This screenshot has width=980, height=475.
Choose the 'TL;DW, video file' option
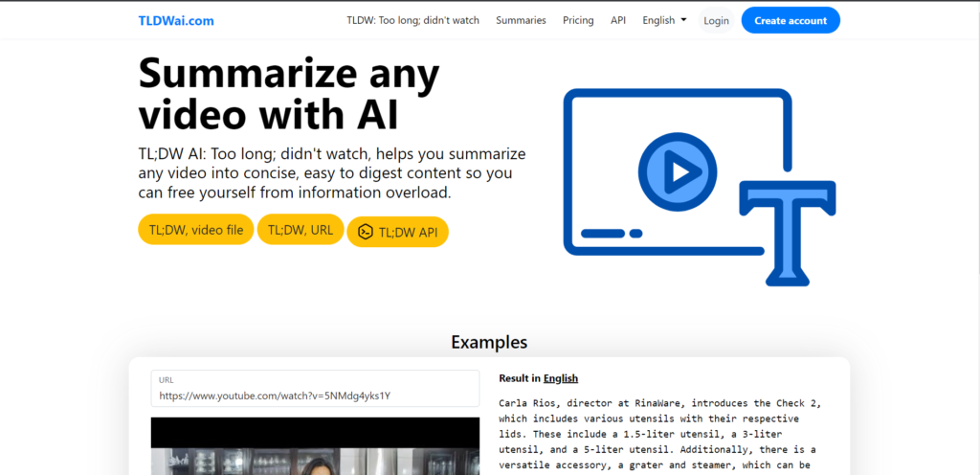[195, 230]
